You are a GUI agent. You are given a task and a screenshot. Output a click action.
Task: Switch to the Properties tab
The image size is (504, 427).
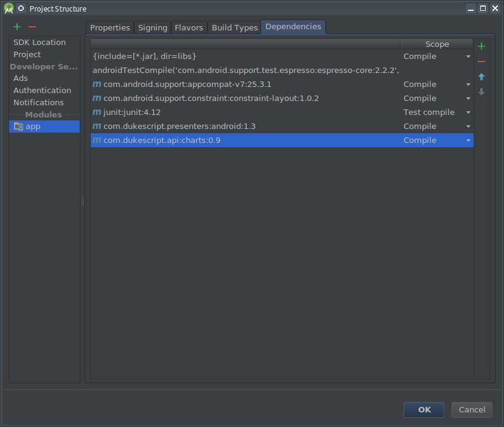click(x=110, y=27)
